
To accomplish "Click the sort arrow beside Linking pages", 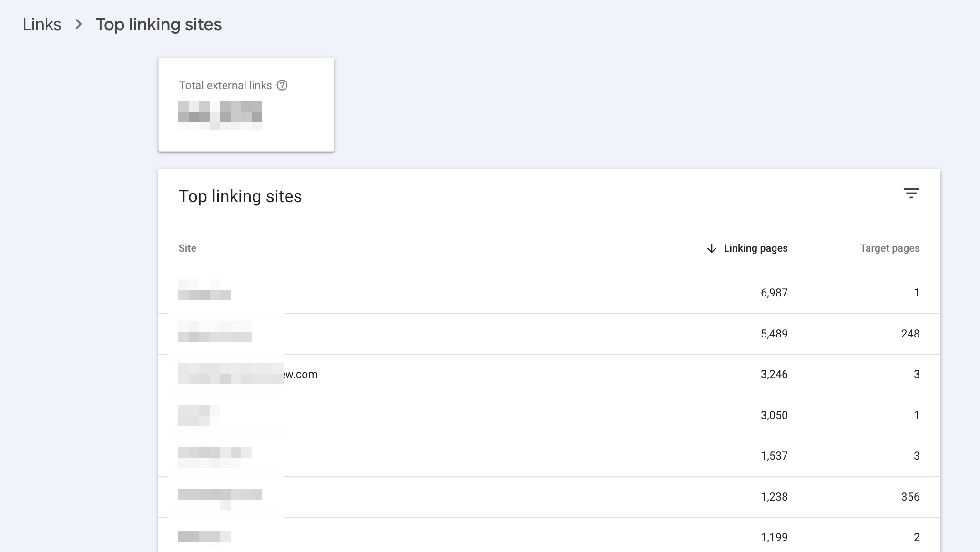I will 711,248.
